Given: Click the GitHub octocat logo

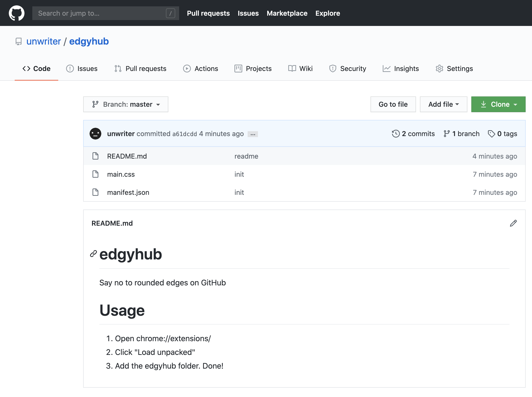Looking at the screenshot, I should click(x=17, y=13).
